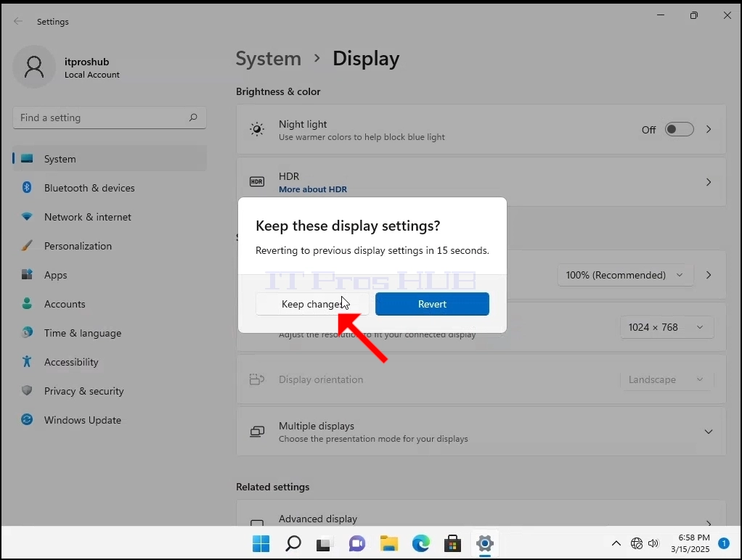
Task: Select System in the sidebar
Action: coord(110,159)
